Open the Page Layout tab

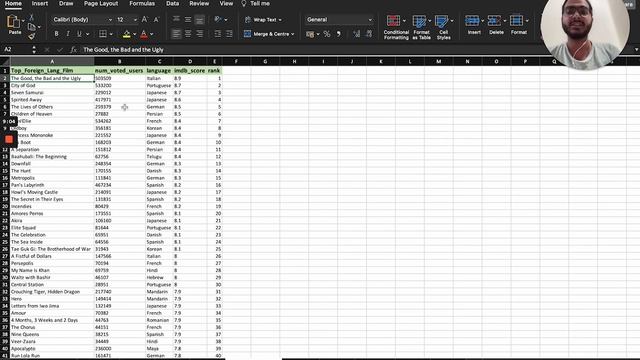pos(101,4)
